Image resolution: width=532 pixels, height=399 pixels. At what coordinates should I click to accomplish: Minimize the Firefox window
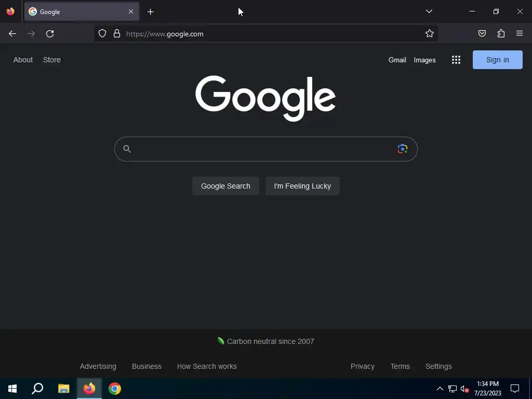(x=472, y=11)
